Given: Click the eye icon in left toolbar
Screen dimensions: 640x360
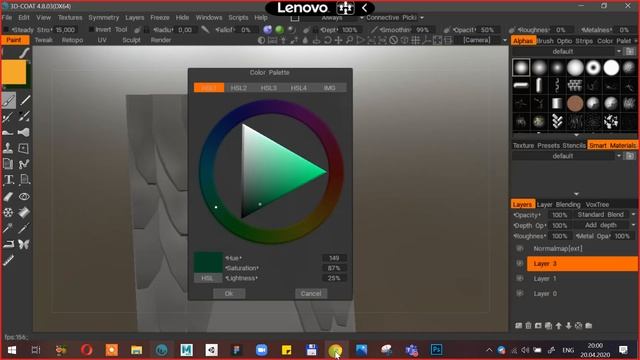Looking at the screenshot, I should (x=24, y=197).
